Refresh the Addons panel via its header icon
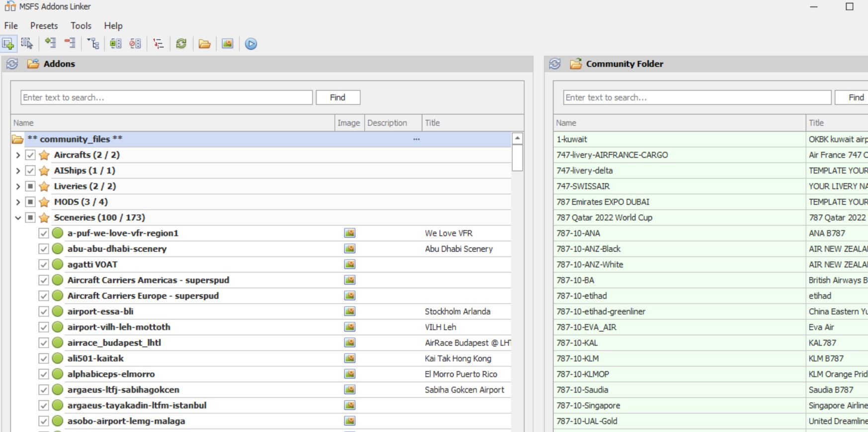 coord(12,64)
